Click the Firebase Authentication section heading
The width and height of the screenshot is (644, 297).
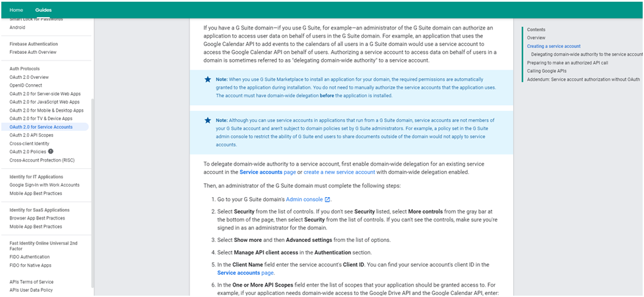34,44
